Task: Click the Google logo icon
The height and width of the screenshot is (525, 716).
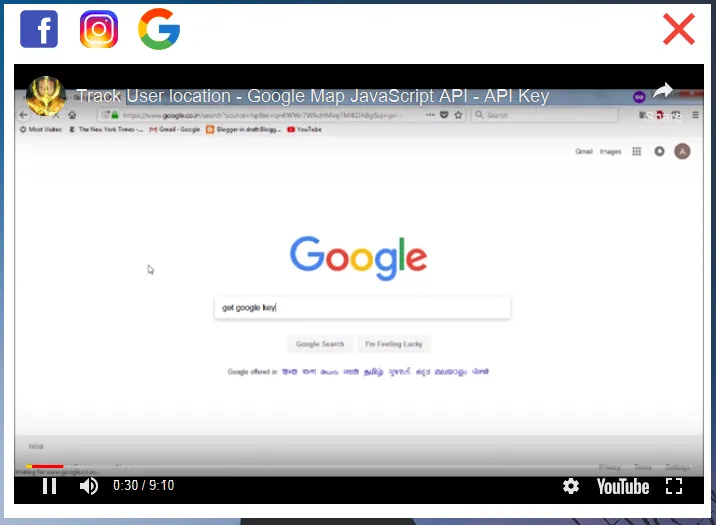Action: coord(159,29)
